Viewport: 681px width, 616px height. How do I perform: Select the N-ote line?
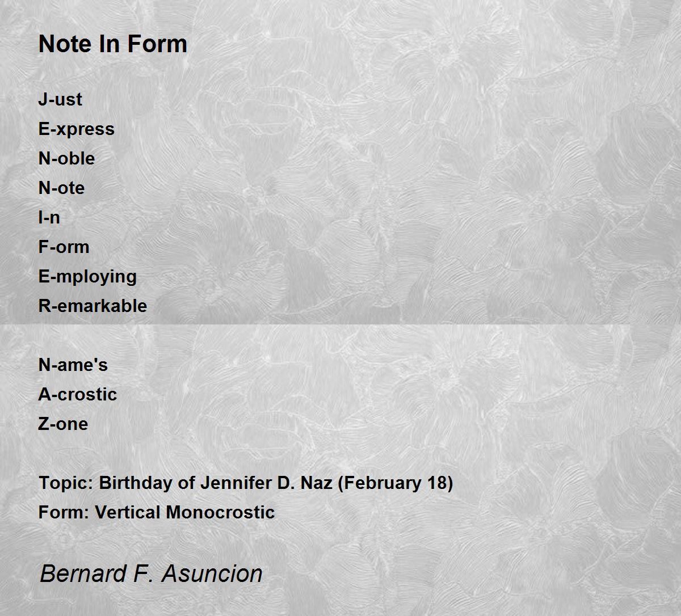click(x=61, y=188)
